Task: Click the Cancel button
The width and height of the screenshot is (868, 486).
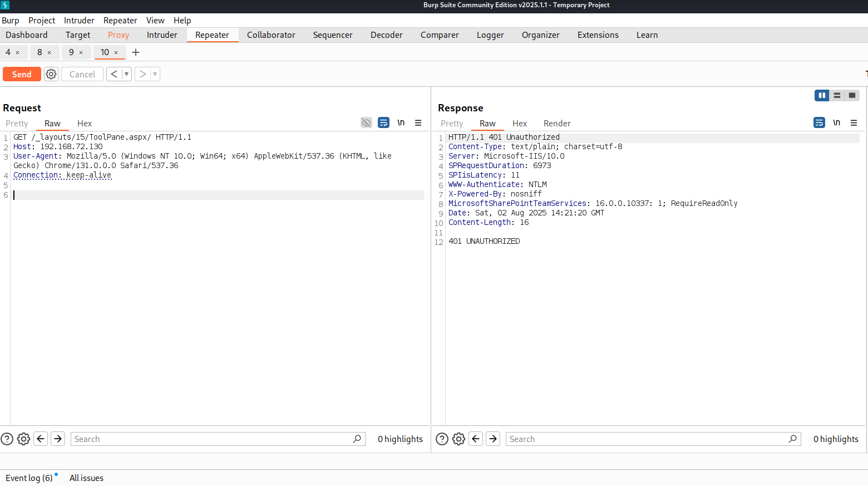Action: click(x=82, y=74)
